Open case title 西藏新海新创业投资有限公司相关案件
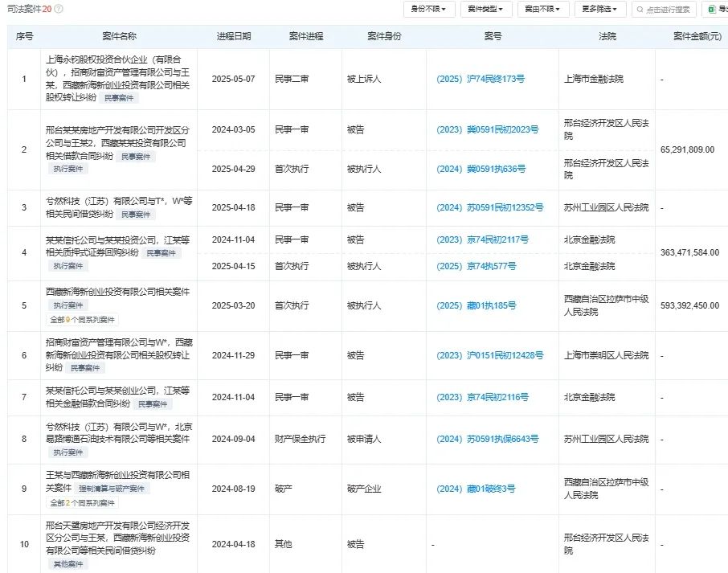 119,293
